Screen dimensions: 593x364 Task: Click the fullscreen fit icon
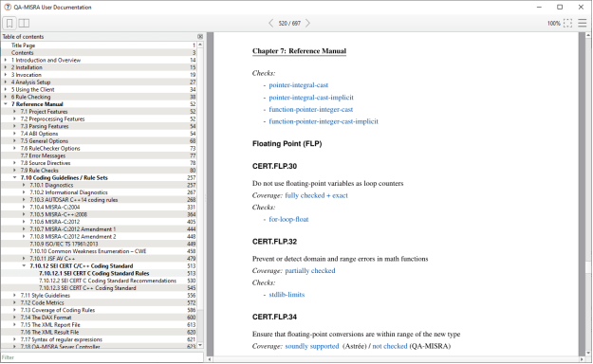567,23
